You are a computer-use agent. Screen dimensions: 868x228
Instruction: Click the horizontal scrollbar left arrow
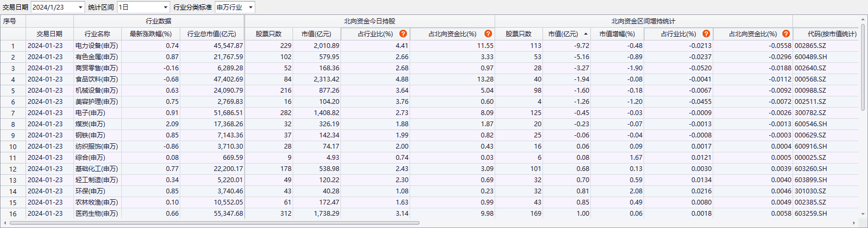click(x=5, y=223)
